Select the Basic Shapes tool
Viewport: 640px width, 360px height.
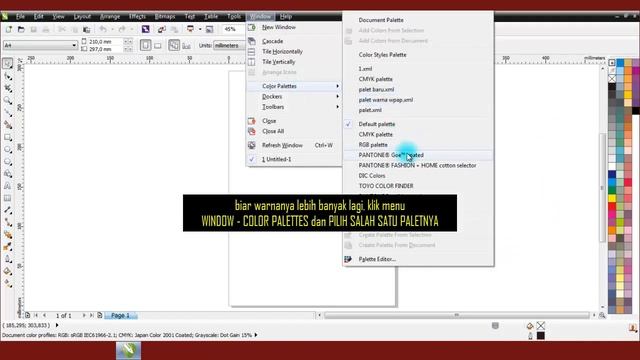click(x=8, y=174)
